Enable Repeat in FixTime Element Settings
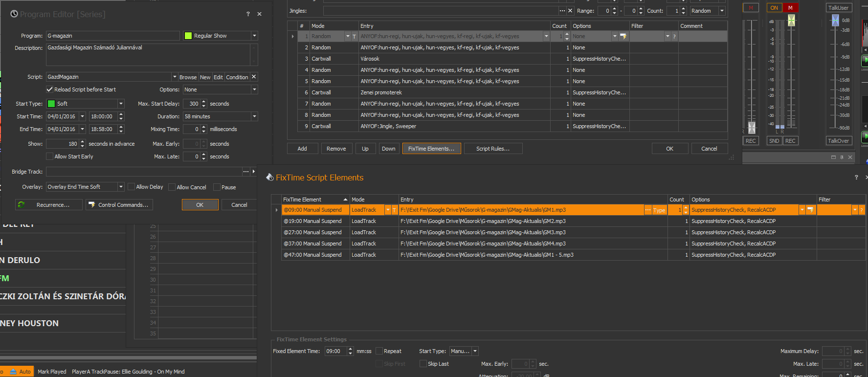This screenshot has width=868, height=377. pos(379,351)
